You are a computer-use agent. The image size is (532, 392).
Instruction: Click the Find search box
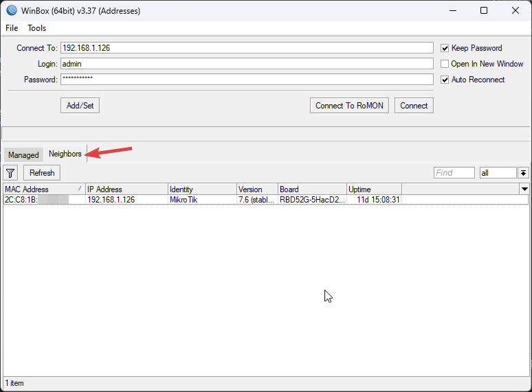tap(454, 173)
